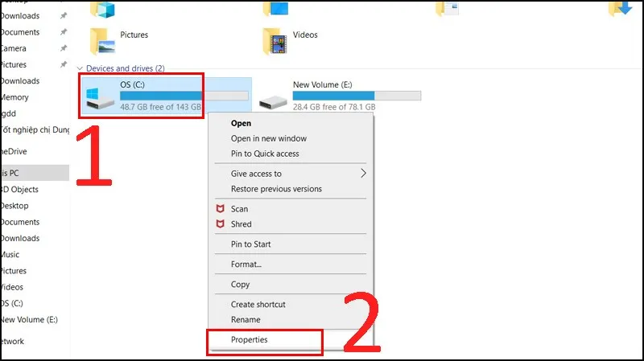Screen dimensions: 644x361
Task: Click the pin icon next to Documents
Action: [62, 32]
